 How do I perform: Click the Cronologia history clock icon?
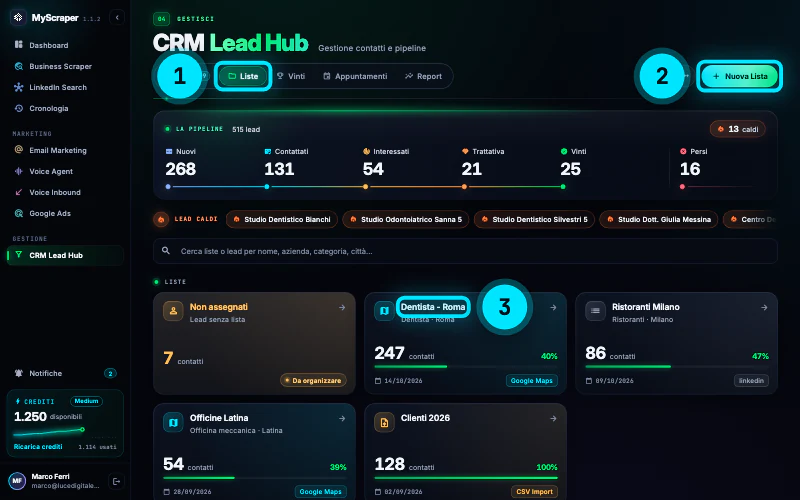(x=19, y=108)
